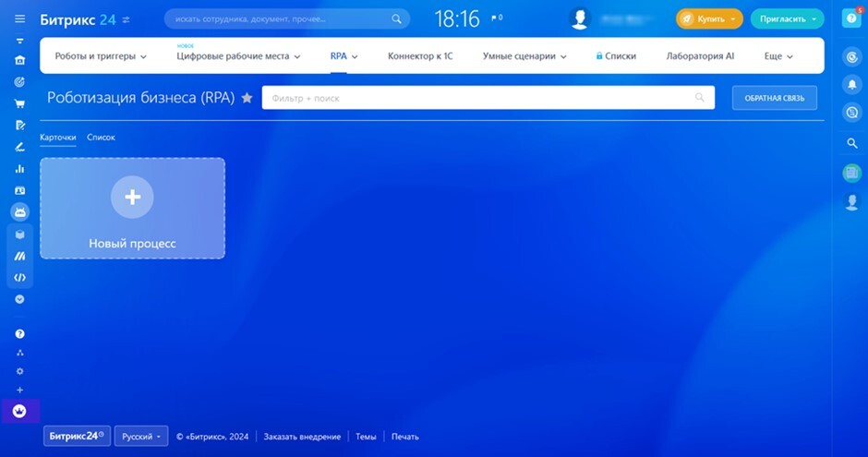Open the signature icon in left sidebar
The image size is (868, 457).
[x=19, y=147]
